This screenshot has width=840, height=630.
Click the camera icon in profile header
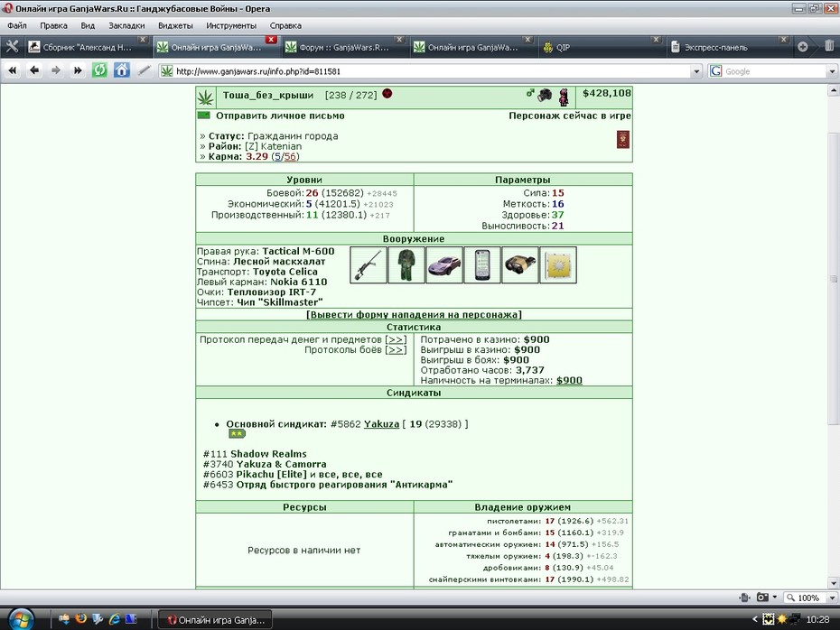click(545, 96)
